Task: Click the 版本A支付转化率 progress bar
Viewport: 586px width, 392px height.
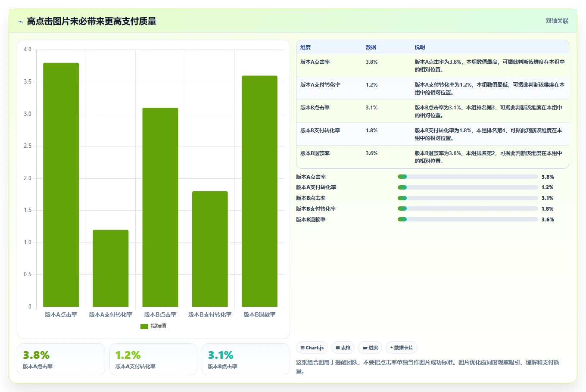Action: (468, 187)
